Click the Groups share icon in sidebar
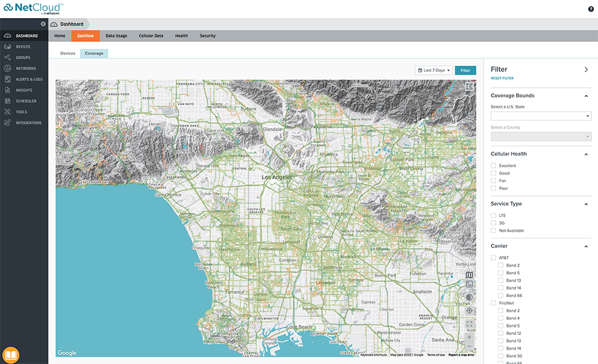 7,57
